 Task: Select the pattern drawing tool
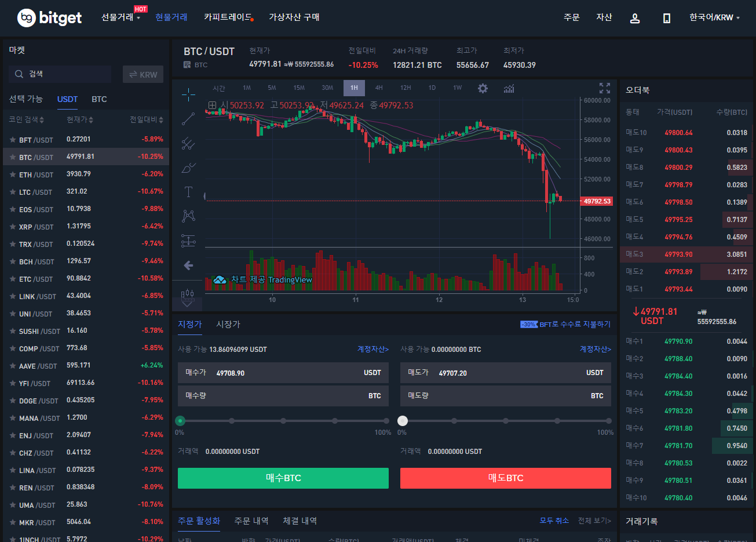188,216
